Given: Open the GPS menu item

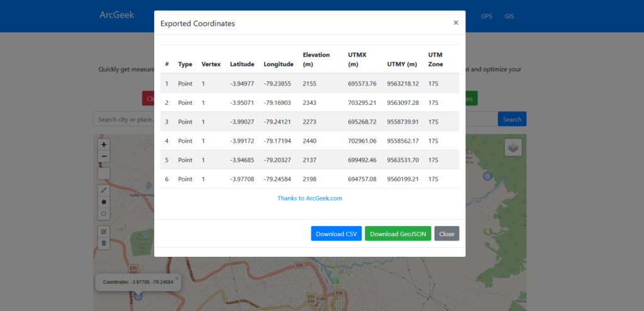Looking at the screenshot, I should [487, 16].
